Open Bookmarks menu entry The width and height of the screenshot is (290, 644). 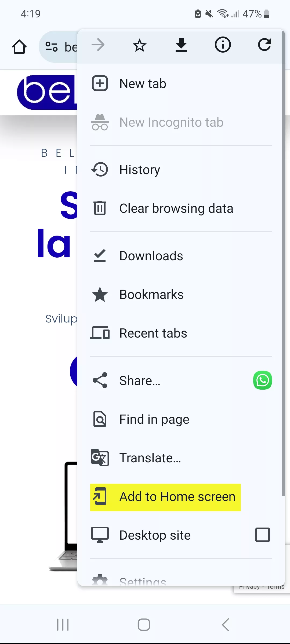coord(181,294)
